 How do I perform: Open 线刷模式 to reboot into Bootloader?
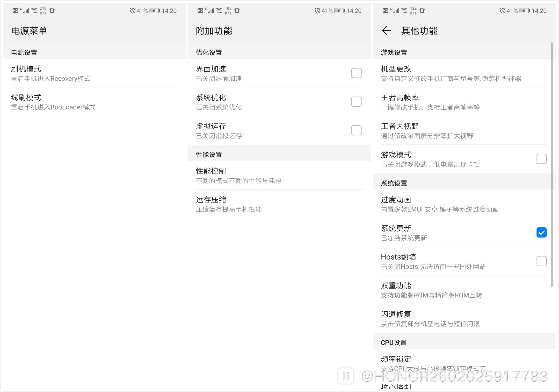point(94,102)
